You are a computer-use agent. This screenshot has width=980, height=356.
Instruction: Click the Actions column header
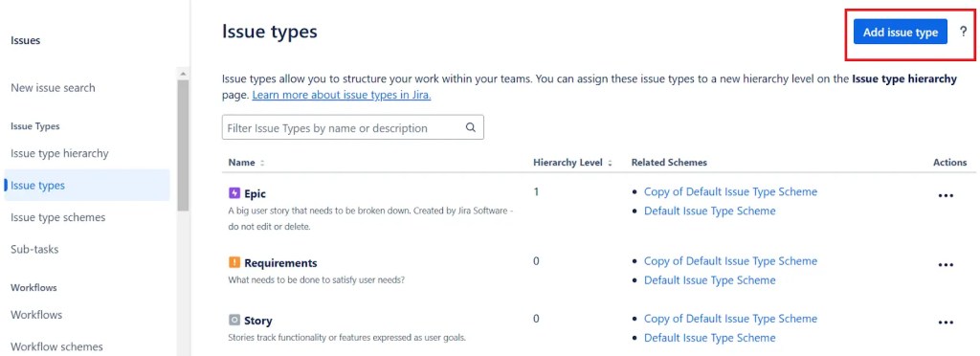pyautogui.click(x=950, y=163)
